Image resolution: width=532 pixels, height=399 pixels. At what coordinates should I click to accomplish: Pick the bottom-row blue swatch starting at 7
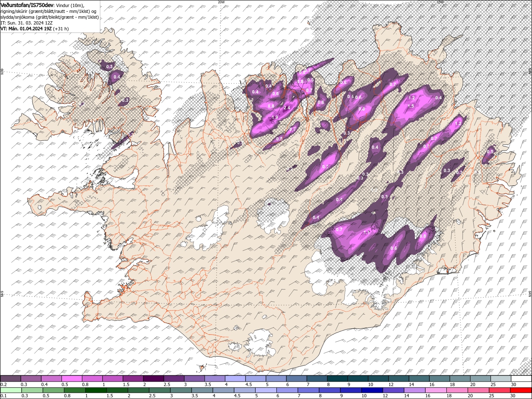coord(309,390)
